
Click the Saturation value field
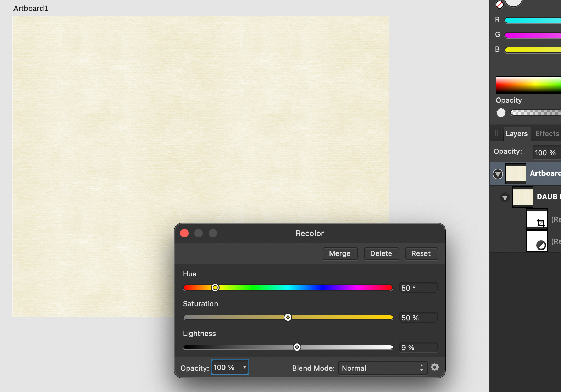click(418, 318)
